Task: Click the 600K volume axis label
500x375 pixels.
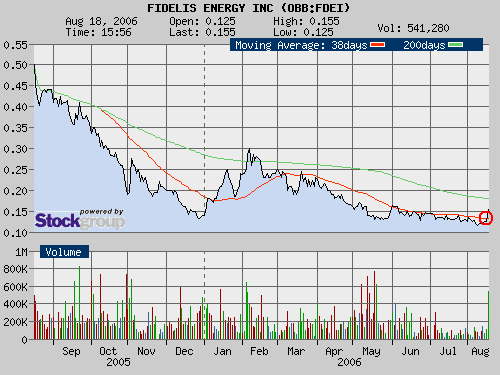Action: [15, 287]
